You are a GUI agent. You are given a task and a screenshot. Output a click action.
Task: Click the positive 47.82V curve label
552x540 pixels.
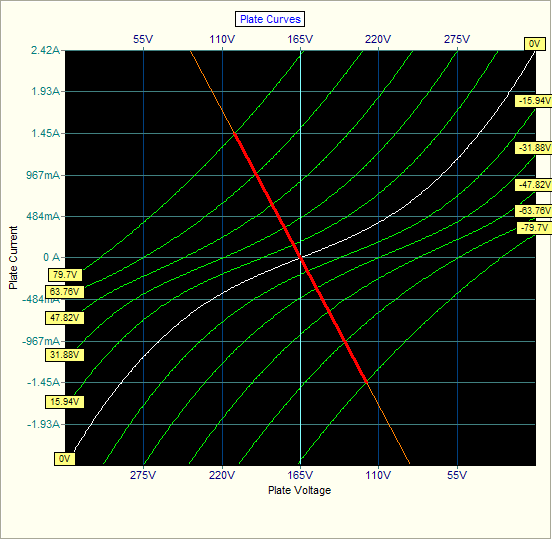click(x=65, y=318)
